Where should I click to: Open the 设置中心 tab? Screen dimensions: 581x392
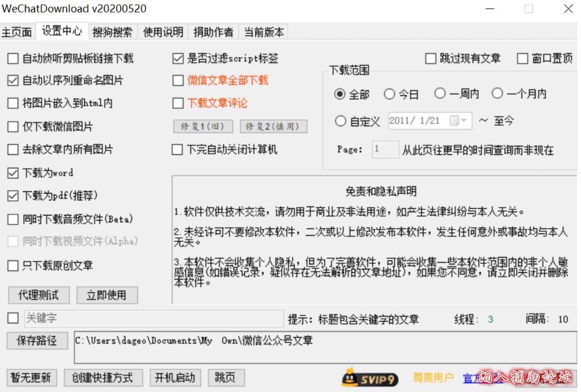[62, 31]
